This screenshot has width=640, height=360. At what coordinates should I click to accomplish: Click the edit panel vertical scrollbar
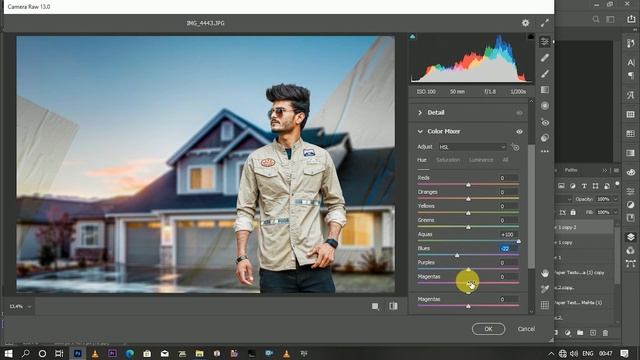click(531, 206)
